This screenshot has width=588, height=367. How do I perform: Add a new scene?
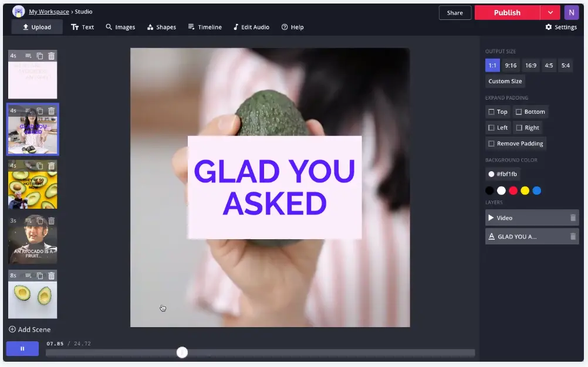[30, 329]
